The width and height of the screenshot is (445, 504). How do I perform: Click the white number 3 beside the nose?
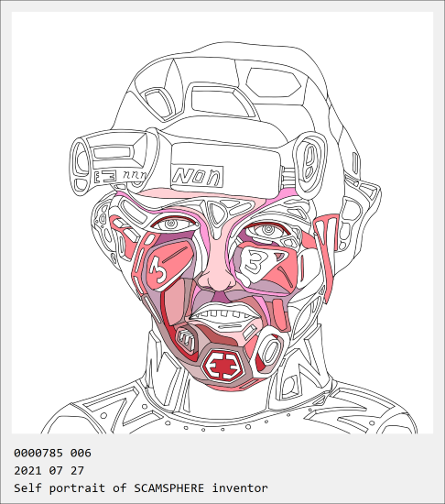tap(255, 262)
